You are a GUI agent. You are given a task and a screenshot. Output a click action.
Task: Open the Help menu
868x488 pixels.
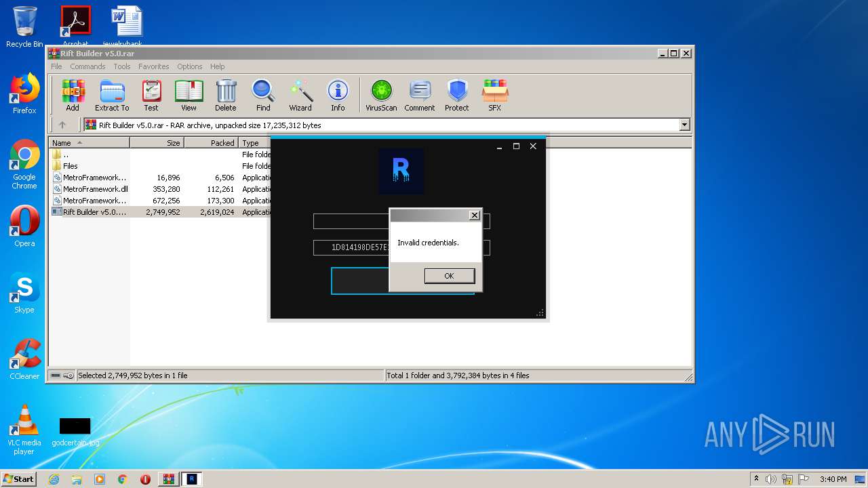(x=217, y=66)
